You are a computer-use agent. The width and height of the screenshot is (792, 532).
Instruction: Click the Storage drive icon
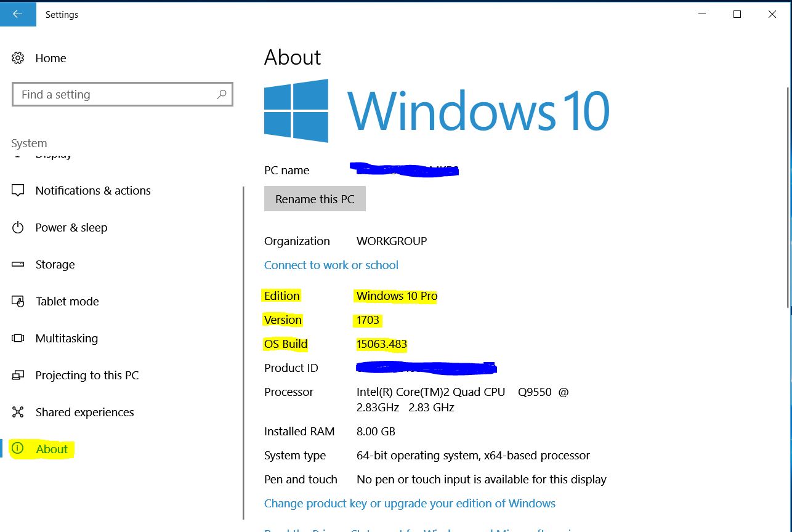pyautogui.click(x=18, y=264)
